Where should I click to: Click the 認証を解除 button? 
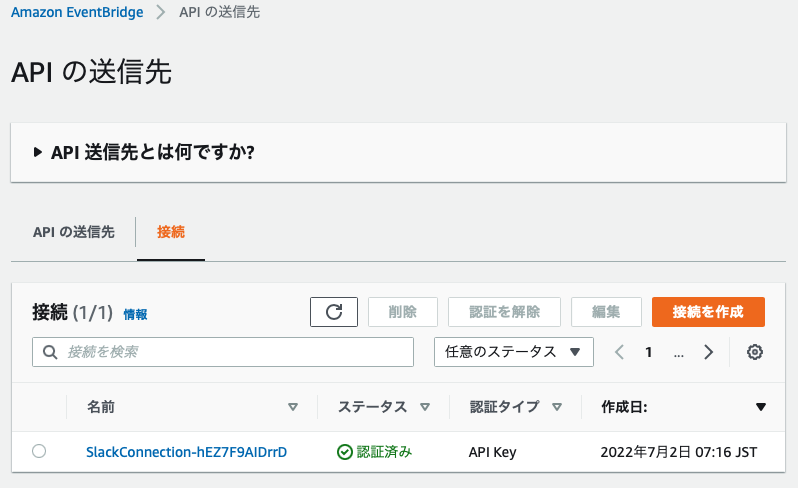click(x=504, y=312)
